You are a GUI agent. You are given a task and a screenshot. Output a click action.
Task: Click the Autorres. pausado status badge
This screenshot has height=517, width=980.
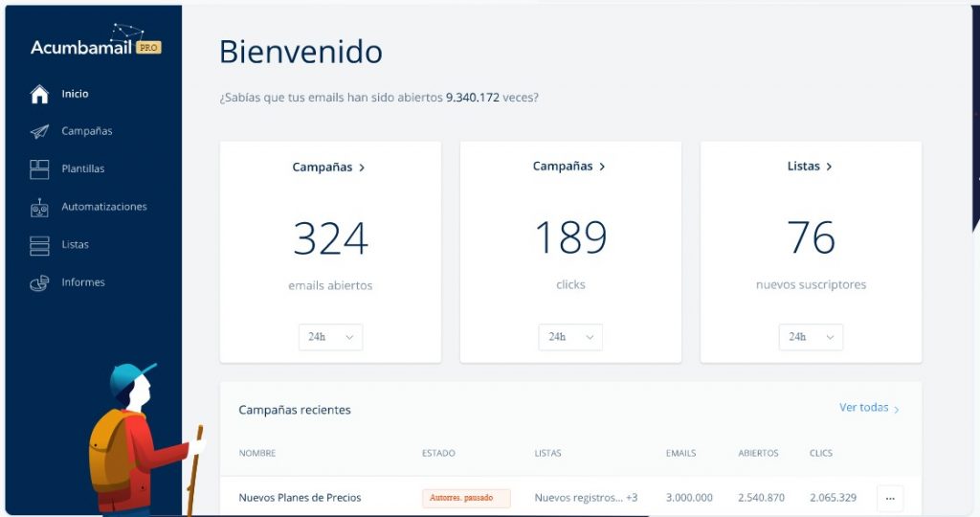coord(466,498)
